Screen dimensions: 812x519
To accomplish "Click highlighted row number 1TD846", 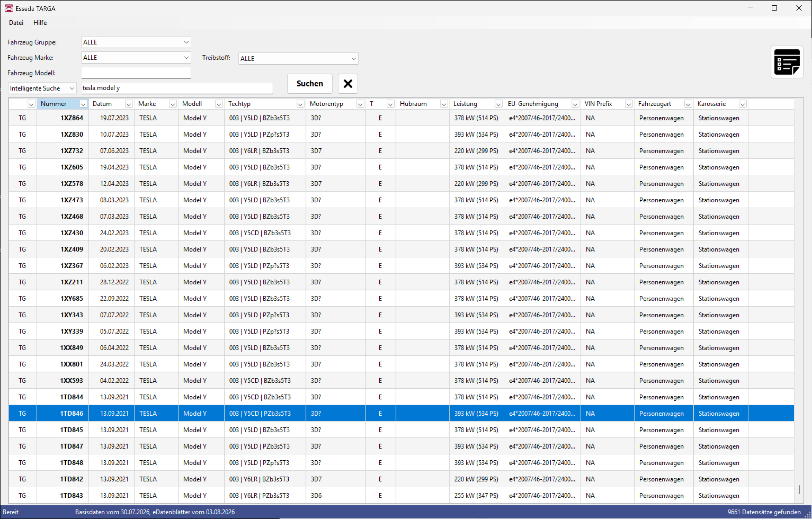I will (401, 413).
